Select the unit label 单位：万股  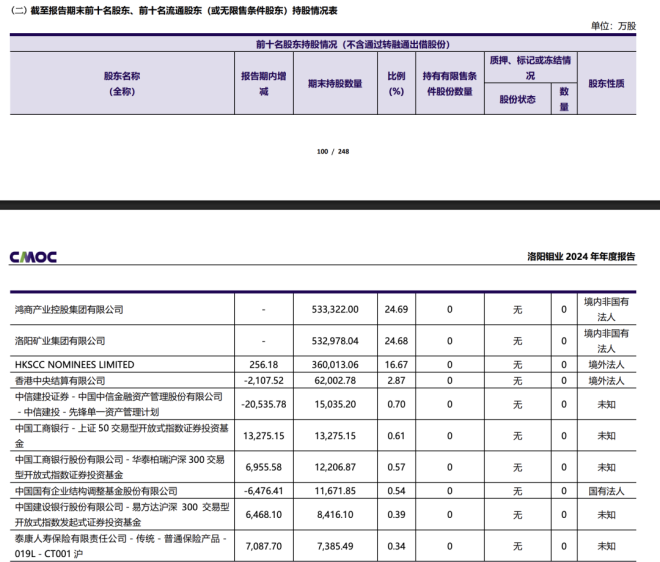point(613,26)
